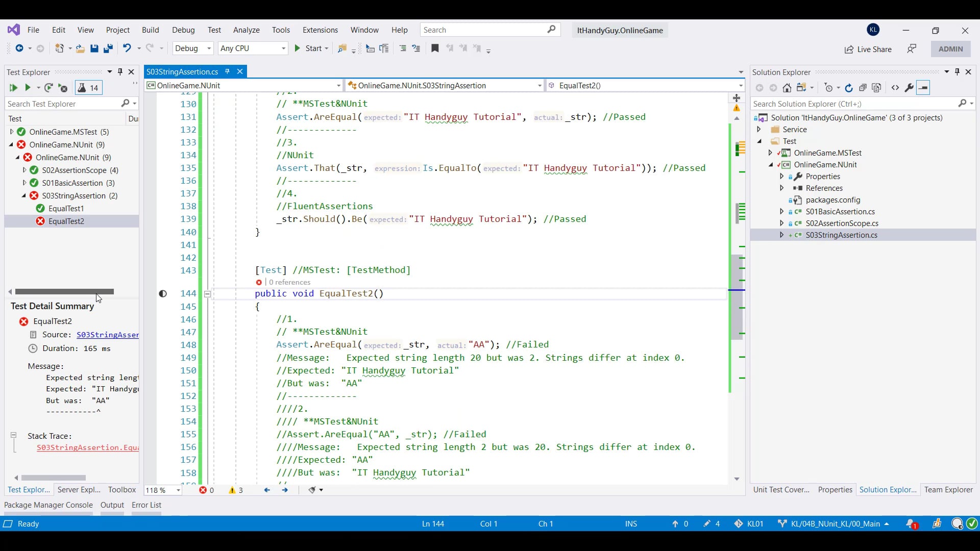This screenshot has width=980, height=551.
Task: Toggle bookmark on current line
Action: [435, 48]
